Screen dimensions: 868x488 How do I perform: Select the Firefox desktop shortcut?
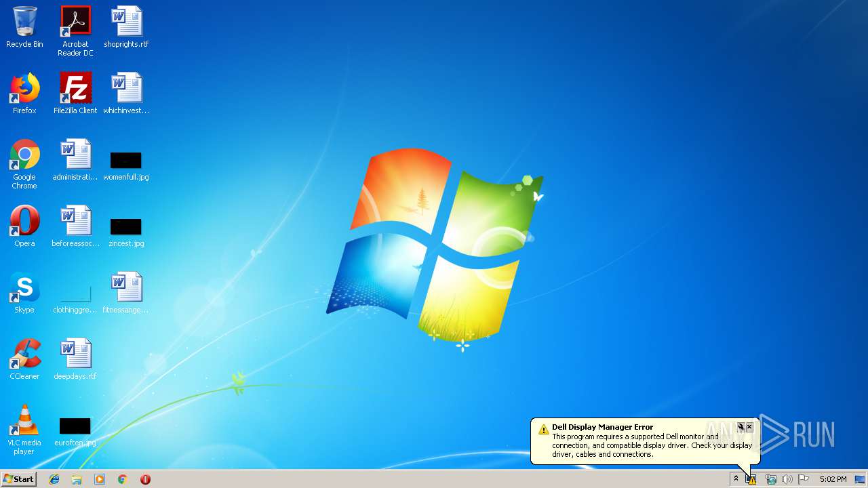(x=24, y=94)
